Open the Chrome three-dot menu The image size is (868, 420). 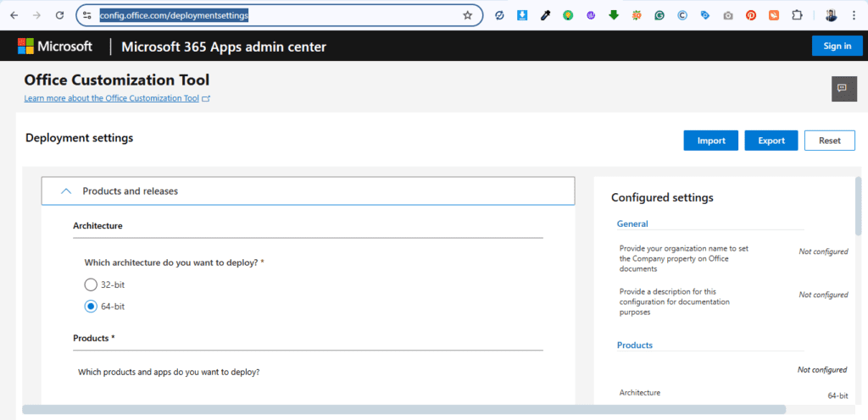[x=854, y=15]
